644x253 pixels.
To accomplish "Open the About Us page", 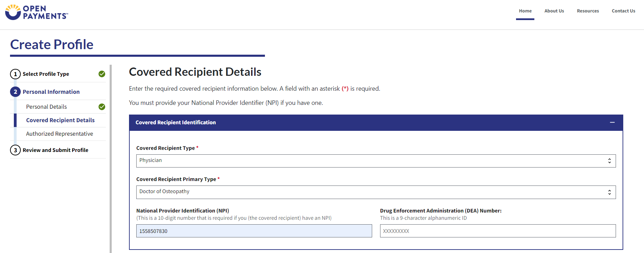I will pos(554,11).
